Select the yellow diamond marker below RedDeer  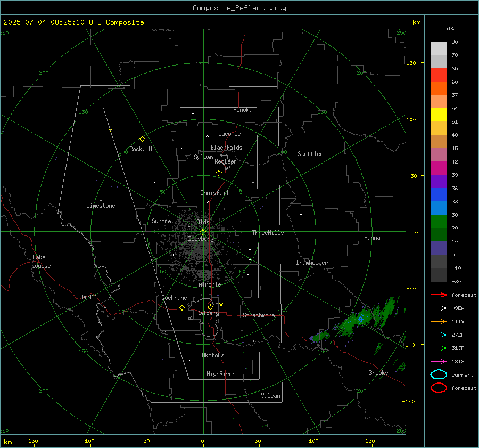(219, 173)
